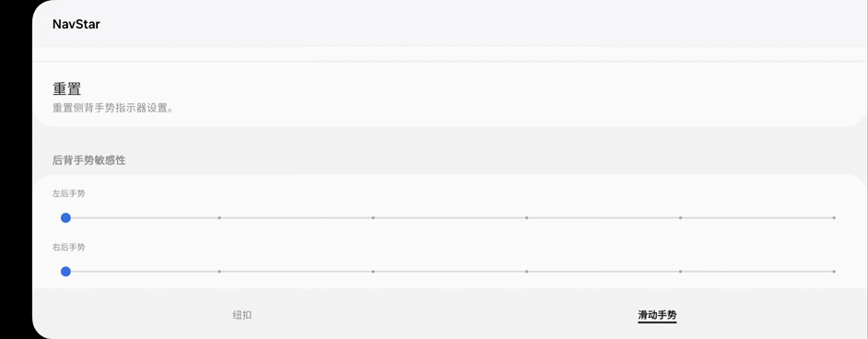868x339 pixels.
Task: Set 左后手势 slider to fifth tick
Action: [680, 218]
